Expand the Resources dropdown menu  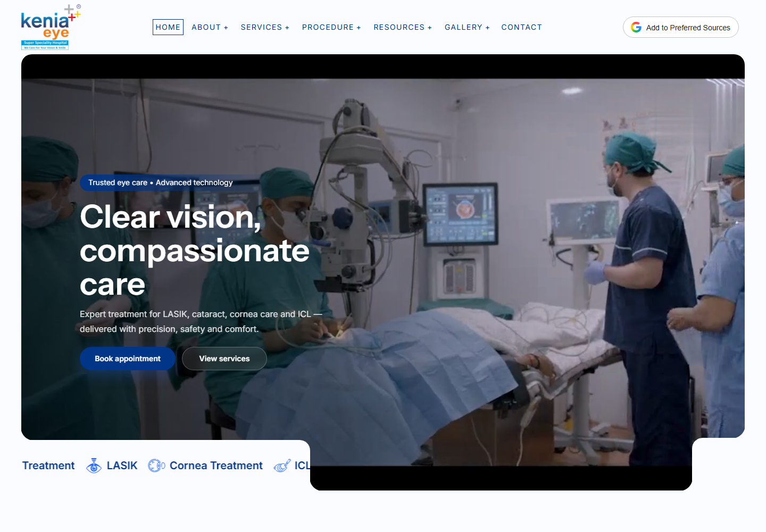tap(403, 27)
